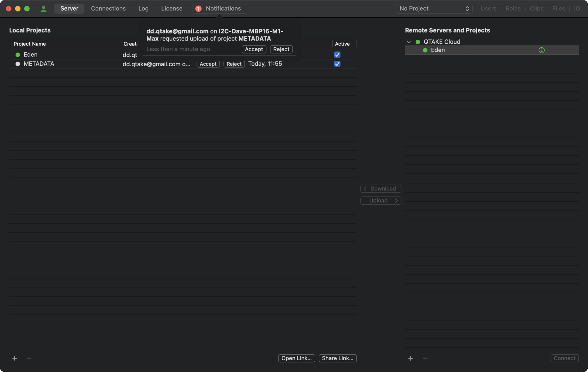Click the status dot beside METADATA project

click(x=17, y=64)
